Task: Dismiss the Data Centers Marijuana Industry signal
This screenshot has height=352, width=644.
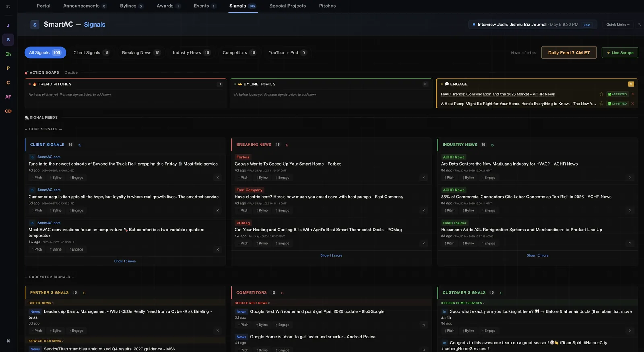Action: [630, 178]
